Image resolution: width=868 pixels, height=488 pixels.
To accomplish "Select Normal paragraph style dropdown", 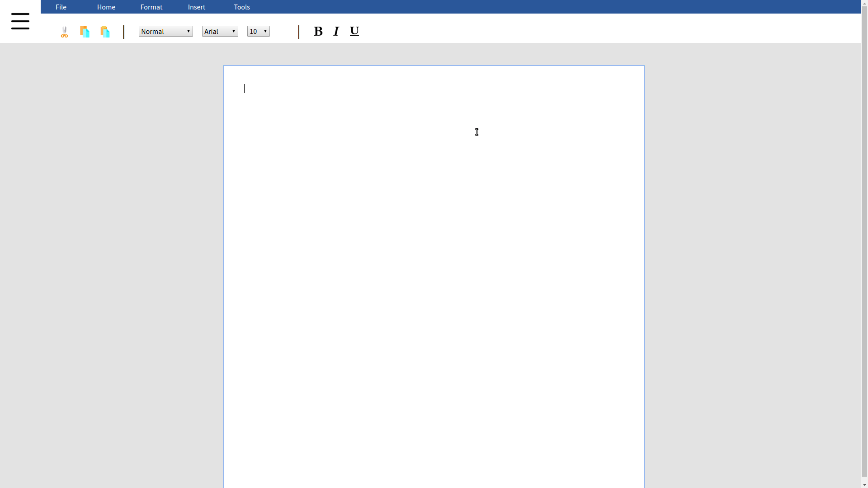I will tap(166, 31).
